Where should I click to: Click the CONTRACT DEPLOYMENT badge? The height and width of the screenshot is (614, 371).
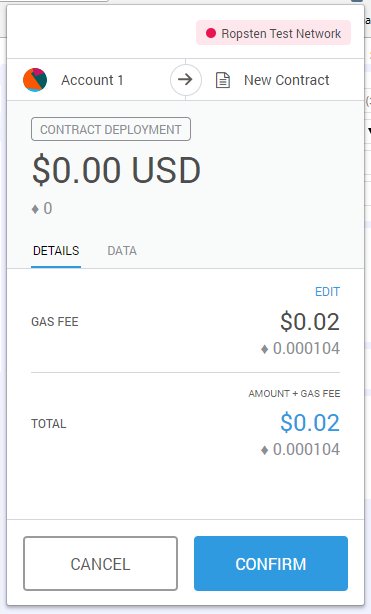111,129
